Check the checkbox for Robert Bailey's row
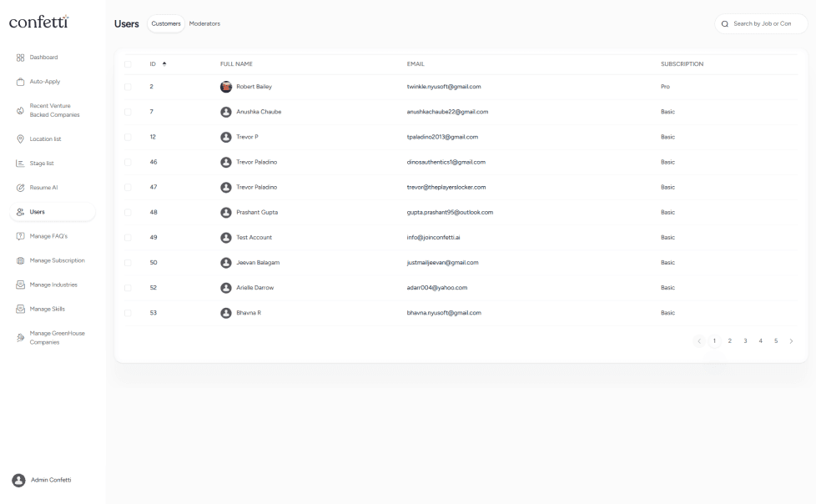 coord(129,86)
